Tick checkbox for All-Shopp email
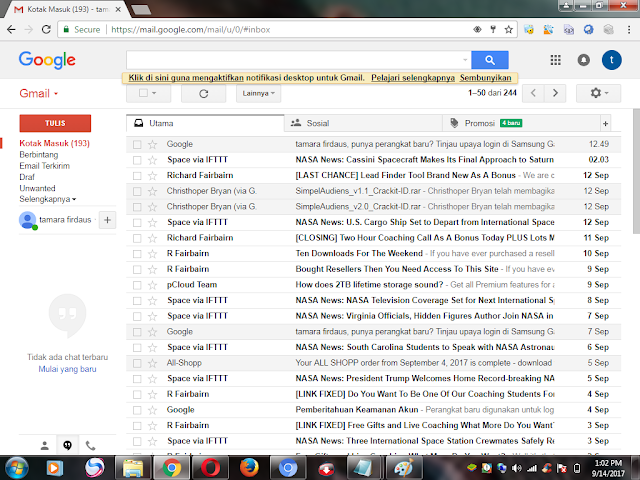The image size is (640, 480). tap(137, 363)
